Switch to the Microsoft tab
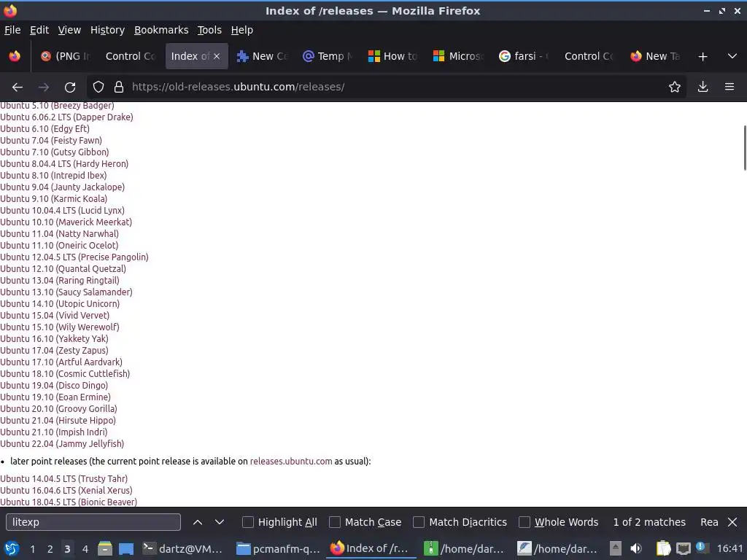The image size is (747, 560). click(x=458, y=56)
